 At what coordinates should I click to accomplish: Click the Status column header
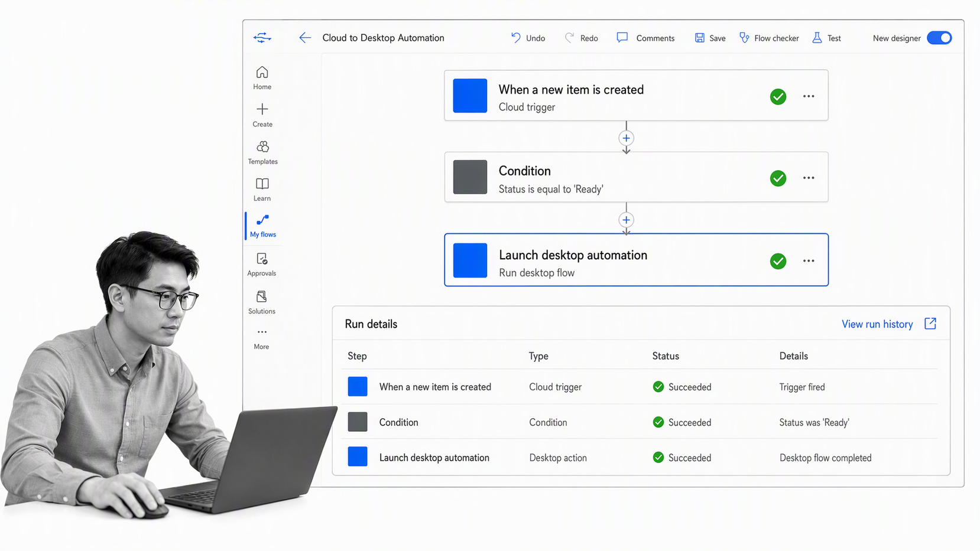(666, 356)
